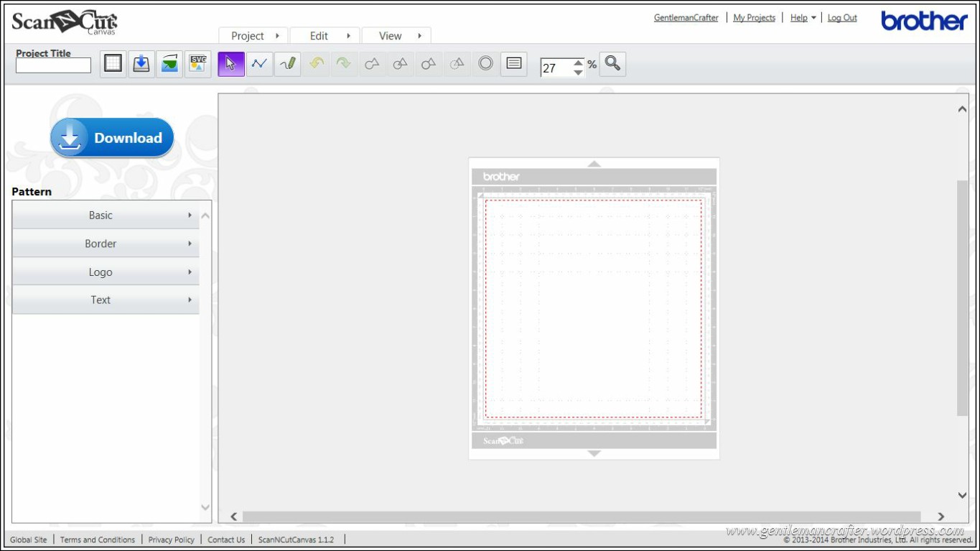
Task: Click the new mat grid icon
Action: pyautogui.click(x=113, y=64)
